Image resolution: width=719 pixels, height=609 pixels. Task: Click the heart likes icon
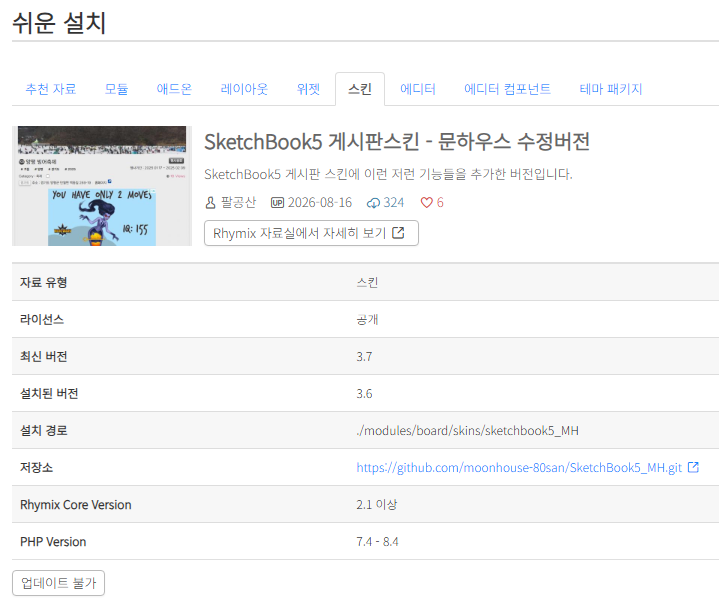click(x=426, y=203)
